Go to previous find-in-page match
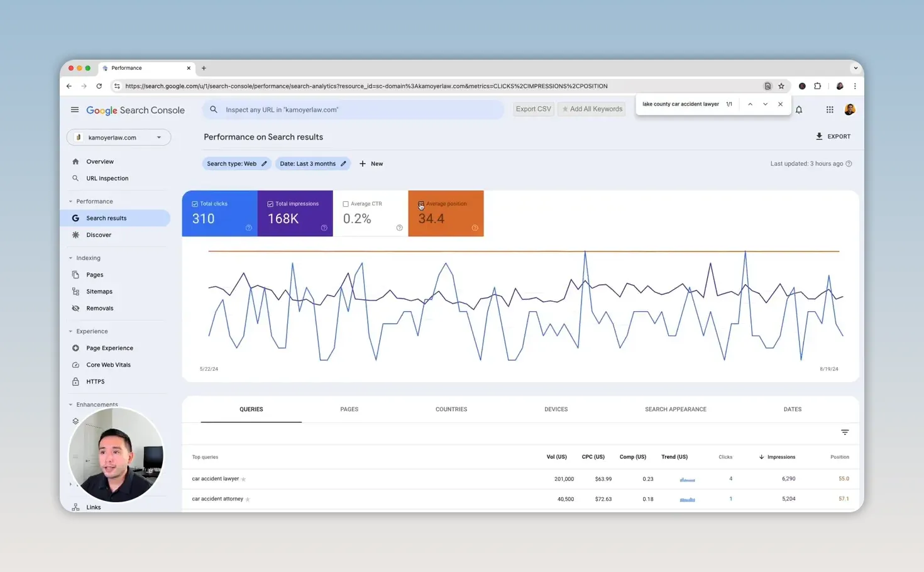 [750, 104]
